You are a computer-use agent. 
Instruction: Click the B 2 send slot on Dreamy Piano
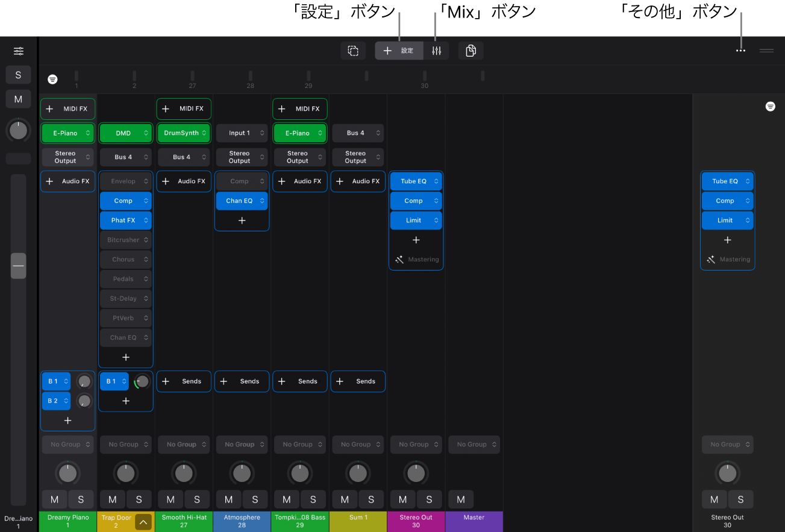[x=56, y=400]
